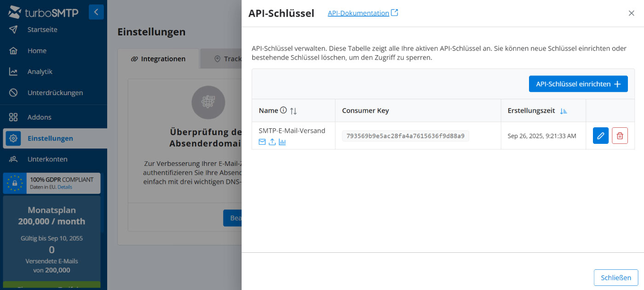The height and width of the screenshot is (290, 644).
Task: Sort by Erstellungszeit descending icon
Action: (x=563, y=111)
